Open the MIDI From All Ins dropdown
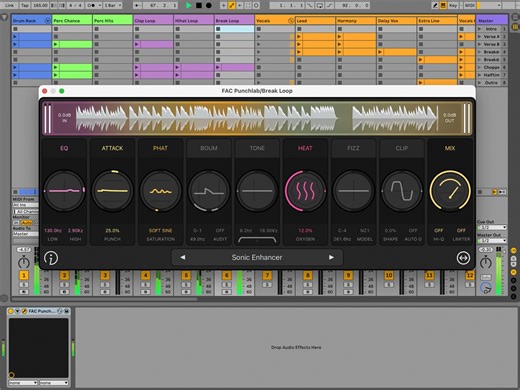520x390 pixels. 25,205
